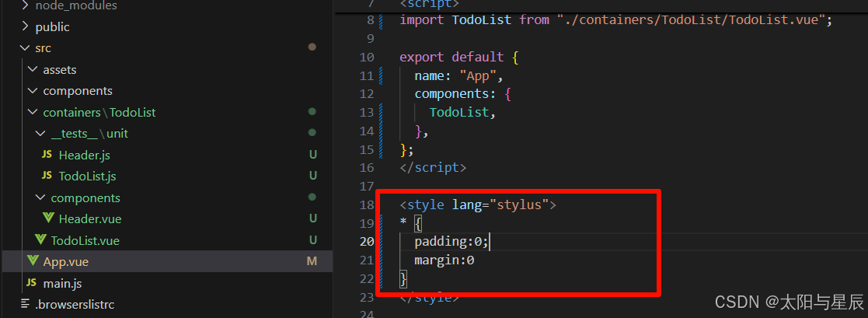The height and width of the screenshot is (318, 868).
Task: Click the JS icon beside Header.js
Action: coord(47,156)
